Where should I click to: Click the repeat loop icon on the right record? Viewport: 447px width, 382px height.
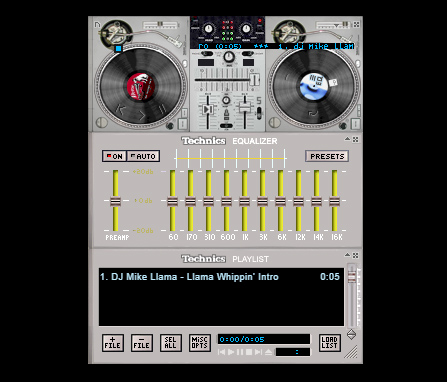313,114
